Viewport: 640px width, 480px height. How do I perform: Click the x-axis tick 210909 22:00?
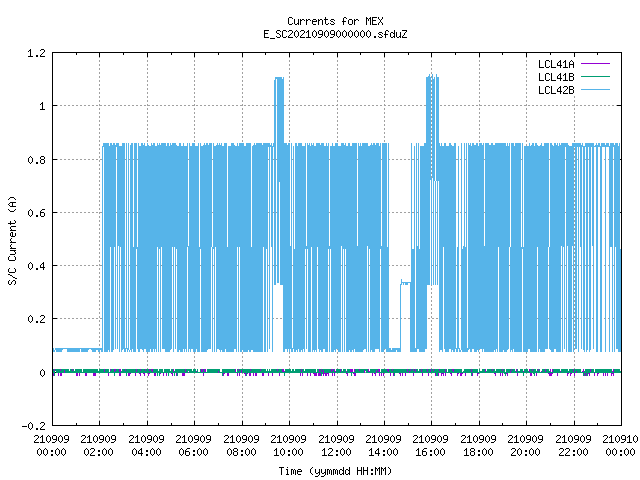point(573,446)
